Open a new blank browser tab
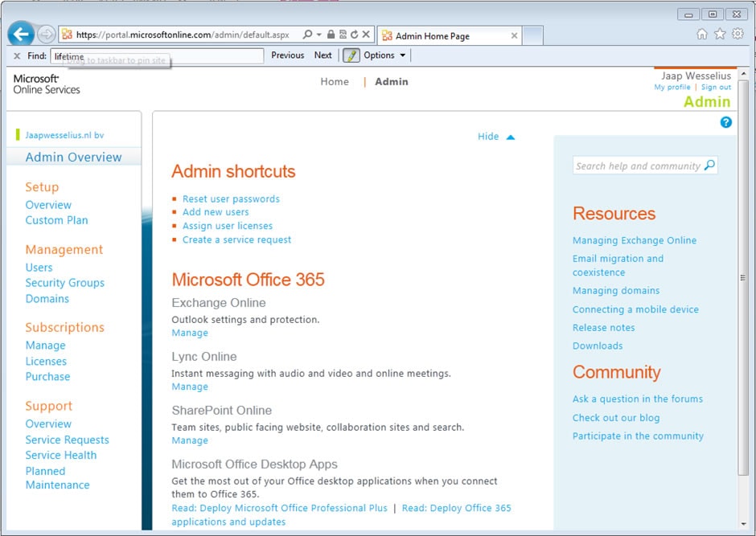Screen dimensions: 756x536 pos(532,35)
